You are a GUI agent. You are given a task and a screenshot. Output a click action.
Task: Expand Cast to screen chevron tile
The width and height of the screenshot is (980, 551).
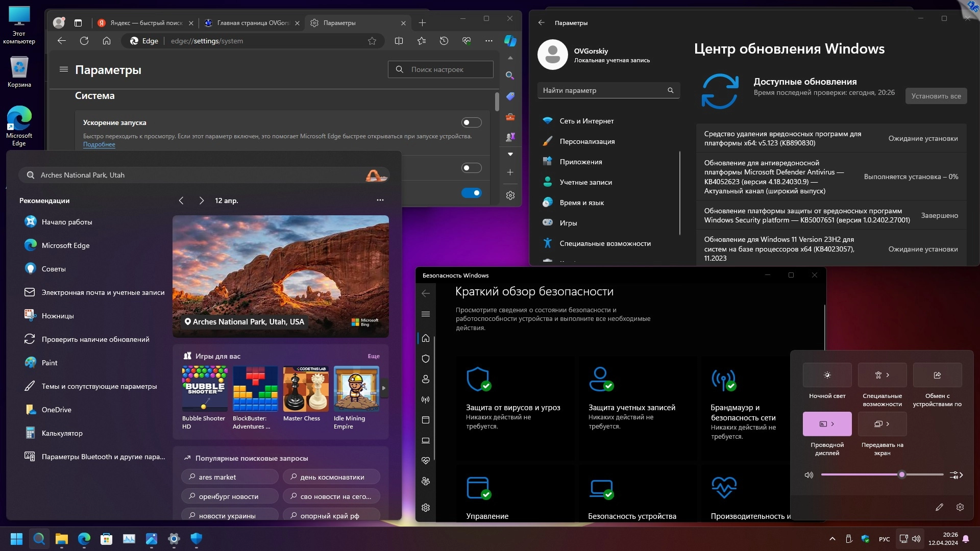(888, 424)
